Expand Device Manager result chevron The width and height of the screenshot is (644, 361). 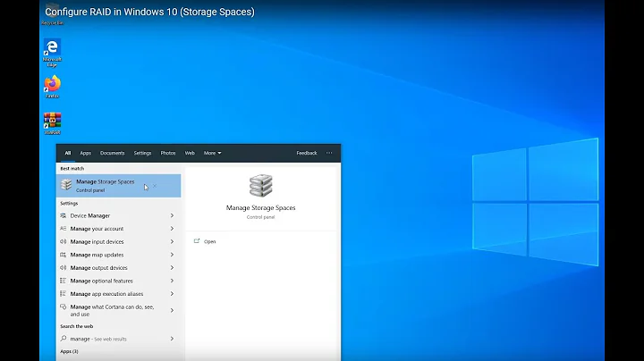[172, 215]
